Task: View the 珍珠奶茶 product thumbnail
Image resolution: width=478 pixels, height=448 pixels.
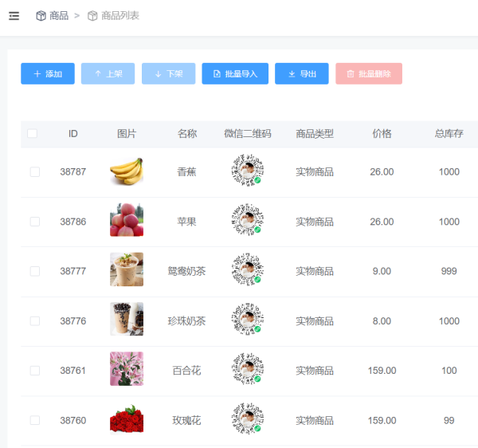Action: click(126, 320)
